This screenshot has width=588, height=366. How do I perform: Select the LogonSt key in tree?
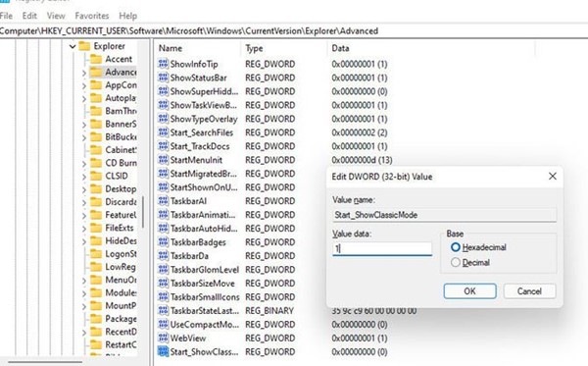[x=121, y=254]
